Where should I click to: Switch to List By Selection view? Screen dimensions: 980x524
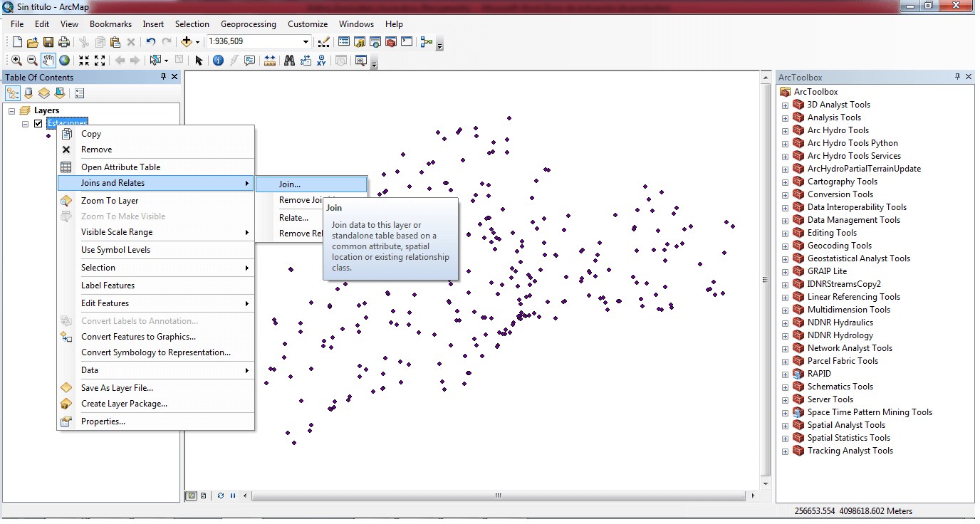tap(60, 93)
